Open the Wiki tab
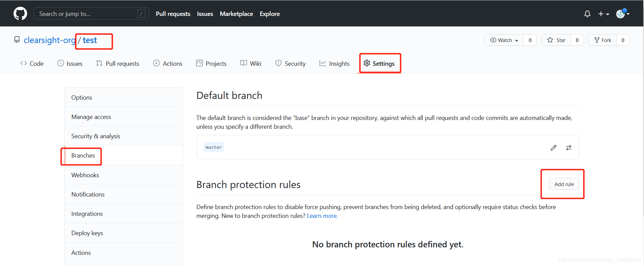 pos(251,63)
